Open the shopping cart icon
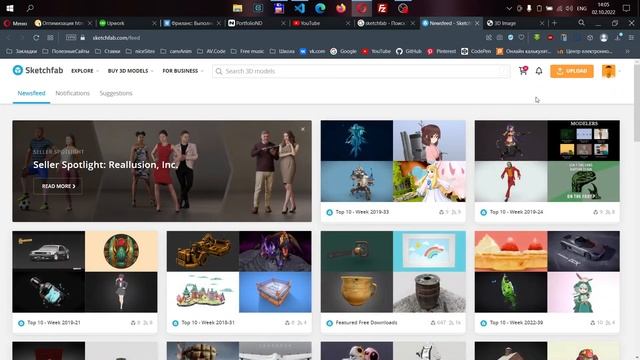Image resolution: width=640 pixels, height=360 pixels. 523,71
